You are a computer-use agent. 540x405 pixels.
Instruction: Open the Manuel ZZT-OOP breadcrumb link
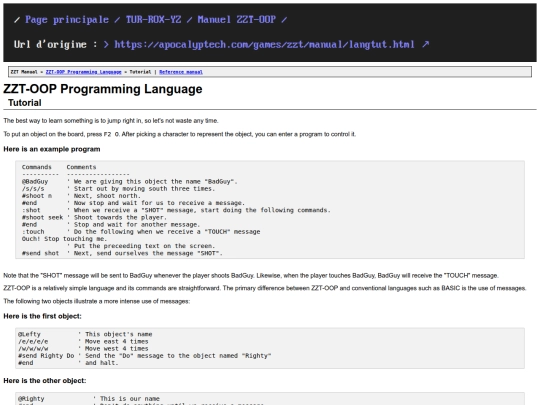(236, 19)
